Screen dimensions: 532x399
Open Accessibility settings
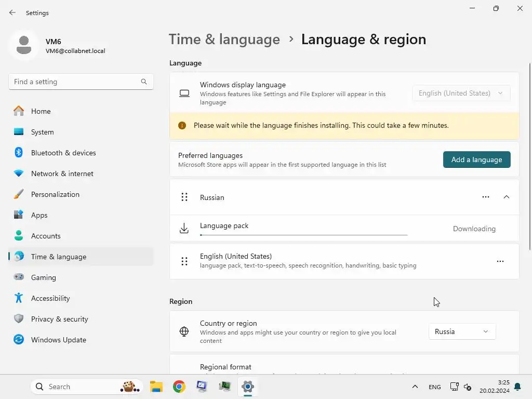(81, 298)
